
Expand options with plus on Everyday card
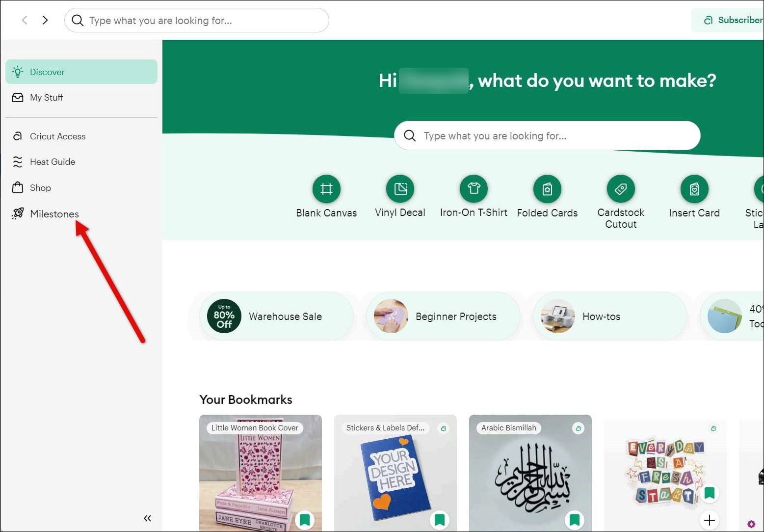(x=709, y=520)
